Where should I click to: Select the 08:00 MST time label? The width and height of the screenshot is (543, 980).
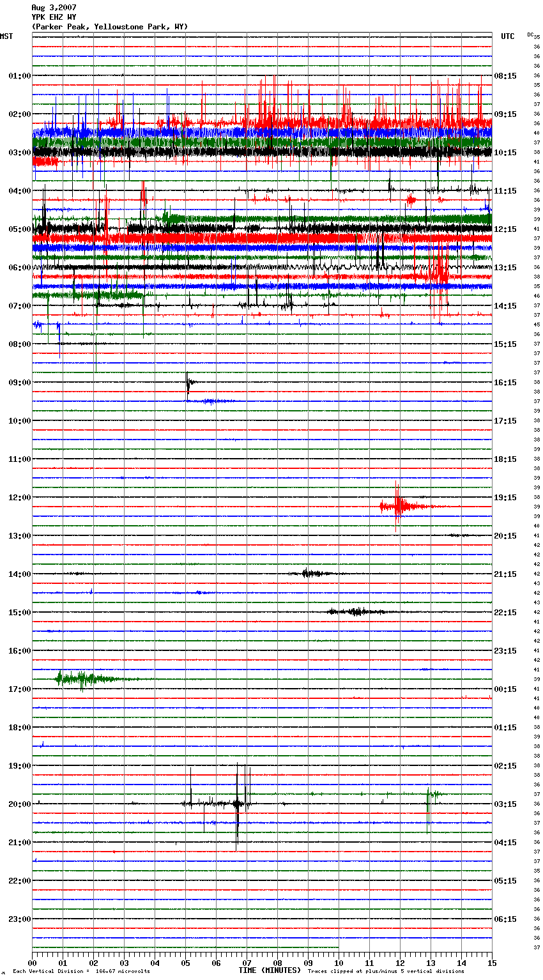20,344
